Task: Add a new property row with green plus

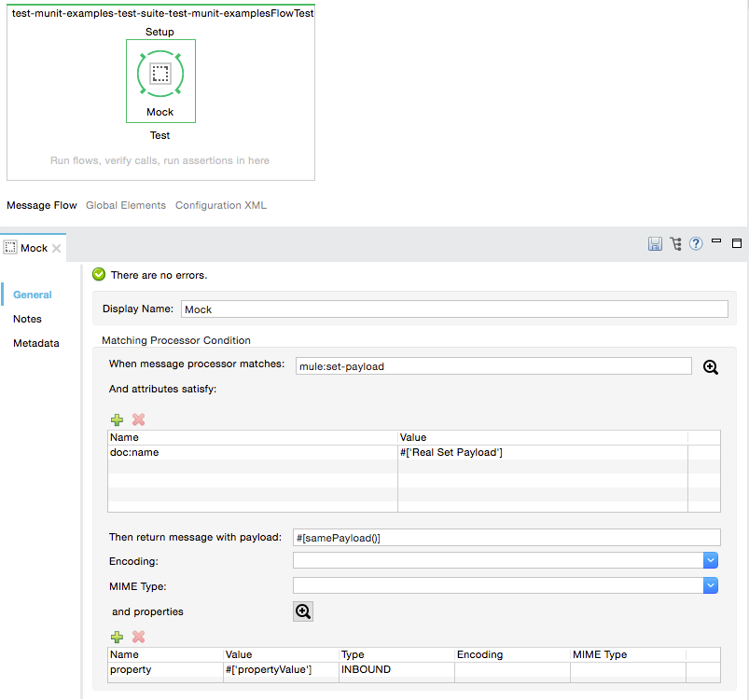Action: click(x=117, y=637)
